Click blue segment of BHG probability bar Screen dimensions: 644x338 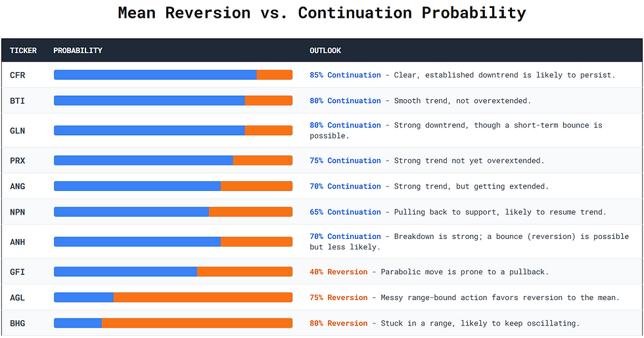(78, 323)
